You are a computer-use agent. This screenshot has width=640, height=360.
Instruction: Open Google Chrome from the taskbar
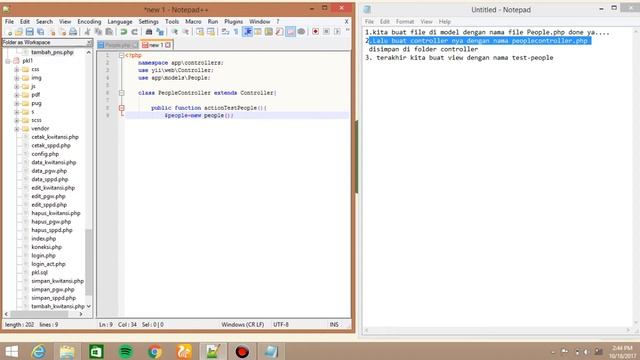tap(155, 351)
